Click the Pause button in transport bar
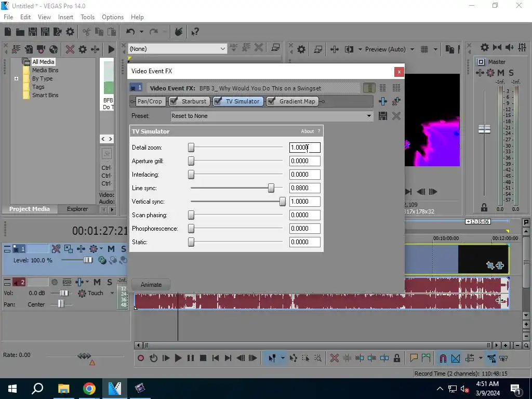Screen dimensions: 532x399 [x=191, y=358]
